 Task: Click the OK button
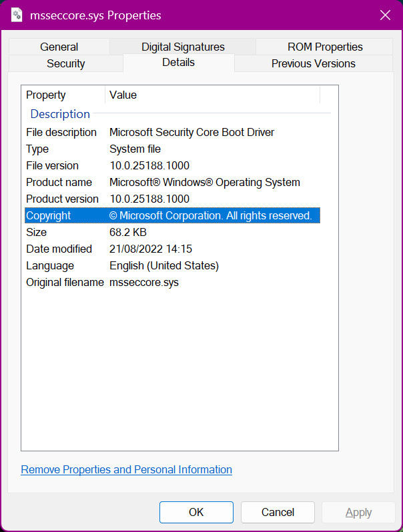click(196, 512)
